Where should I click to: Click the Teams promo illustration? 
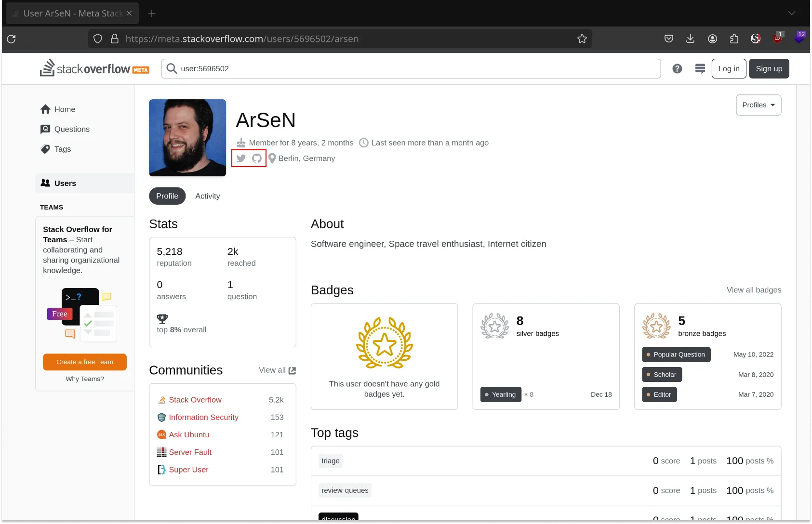click(82, 315)
